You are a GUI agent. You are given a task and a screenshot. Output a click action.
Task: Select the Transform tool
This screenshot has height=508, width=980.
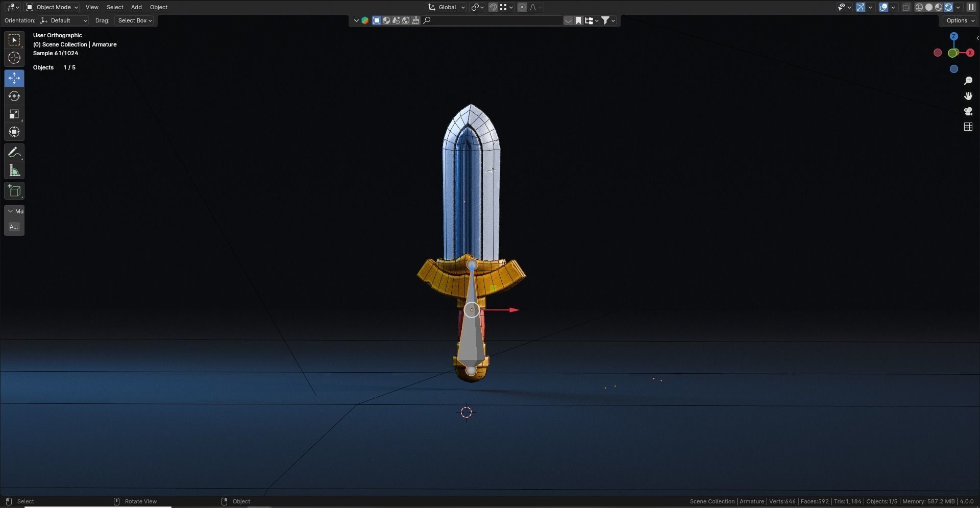pyautogui.click(x=14, y=132)
